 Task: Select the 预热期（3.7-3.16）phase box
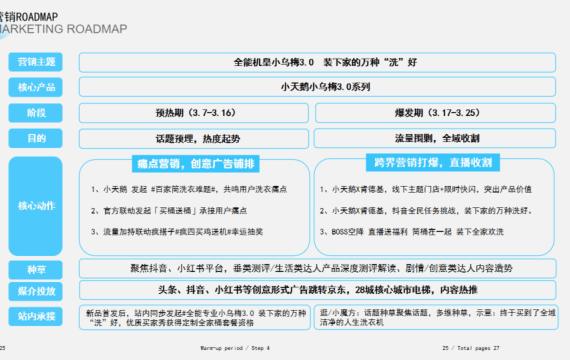(x=194, y=113)
